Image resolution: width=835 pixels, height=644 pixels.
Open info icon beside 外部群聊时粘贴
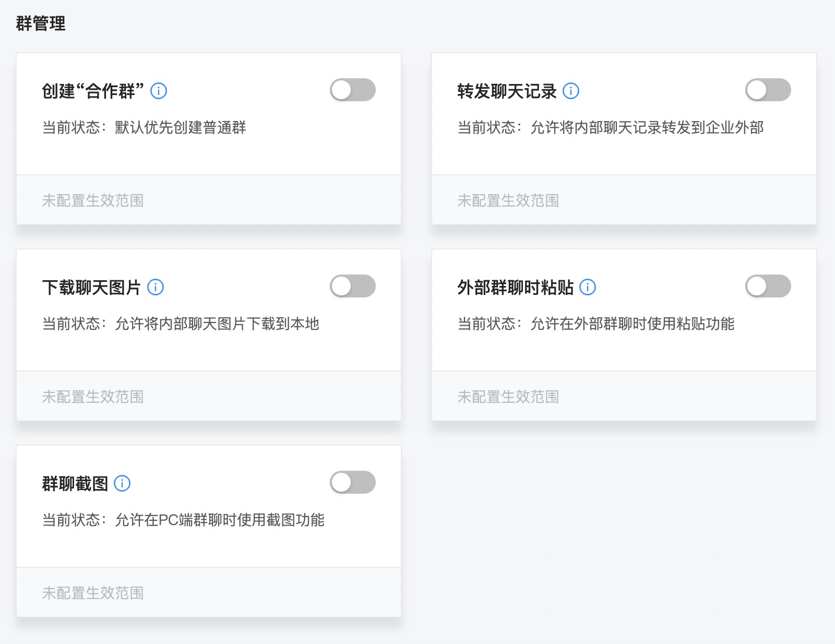click(x=588, y=287)
